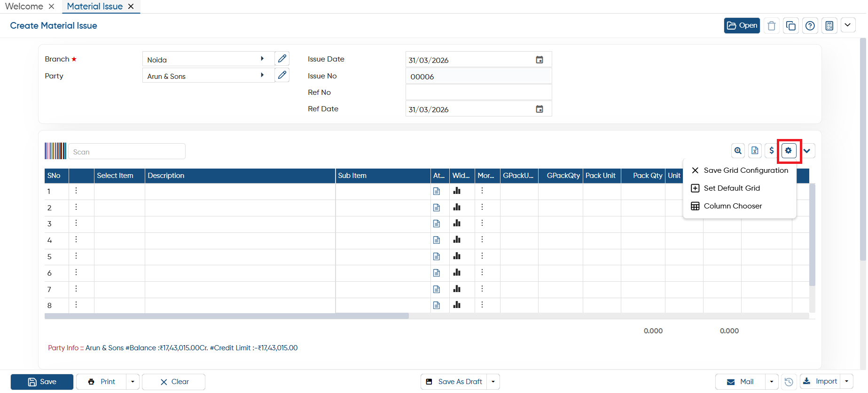Expand Save As Draft dropdown arrow
The image size is (868, 393).
pos(493,382)
